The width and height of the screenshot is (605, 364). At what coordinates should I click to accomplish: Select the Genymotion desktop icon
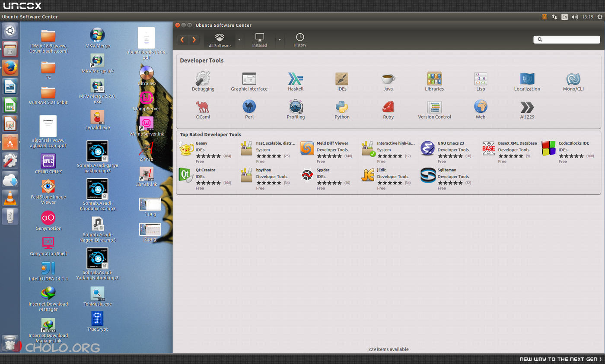coord(48,221)
